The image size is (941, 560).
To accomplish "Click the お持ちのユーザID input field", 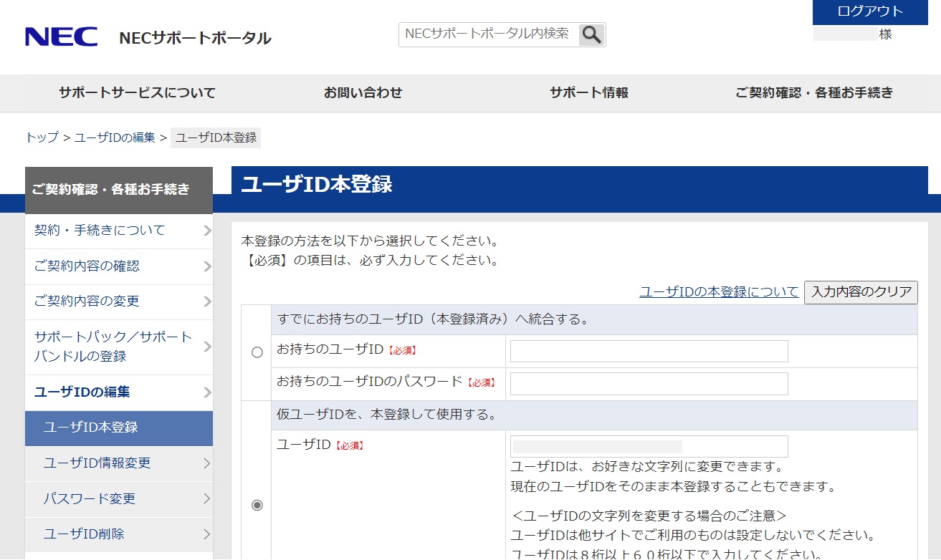I will pos(649,352).
